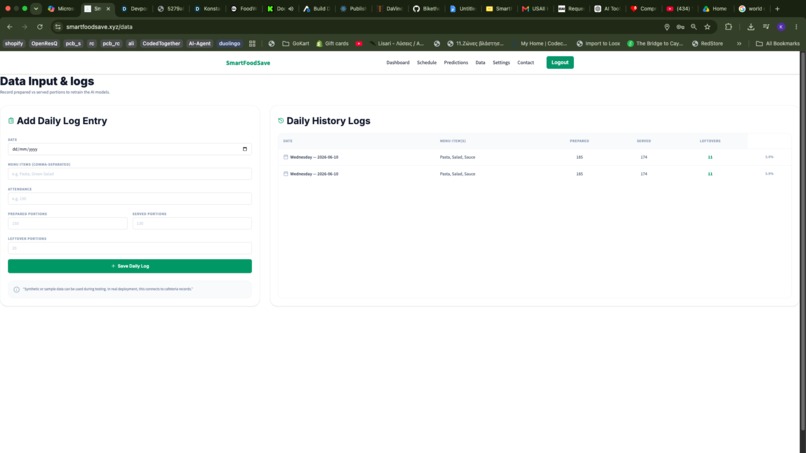This screenshot has width=806, height=453.
Task: Open the downloads icon in toolbar
Action: (x=750, y=27)
